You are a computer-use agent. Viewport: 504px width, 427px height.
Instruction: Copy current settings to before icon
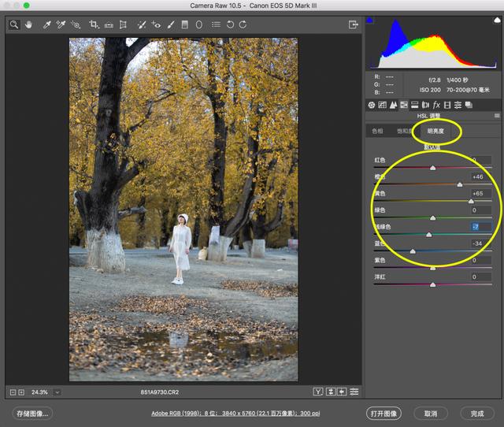point(342,392)
